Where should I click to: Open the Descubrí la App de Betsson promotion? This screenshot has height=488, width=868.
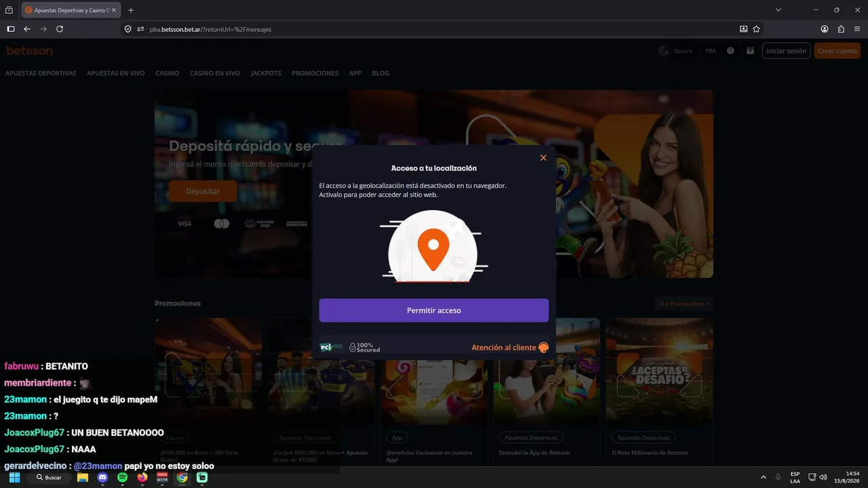[534, 453]
